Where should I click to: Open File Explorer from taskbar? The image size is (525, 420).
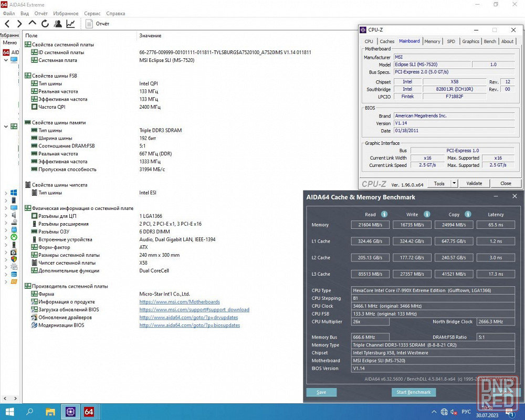pyautogui.click(x=50, y=412)
